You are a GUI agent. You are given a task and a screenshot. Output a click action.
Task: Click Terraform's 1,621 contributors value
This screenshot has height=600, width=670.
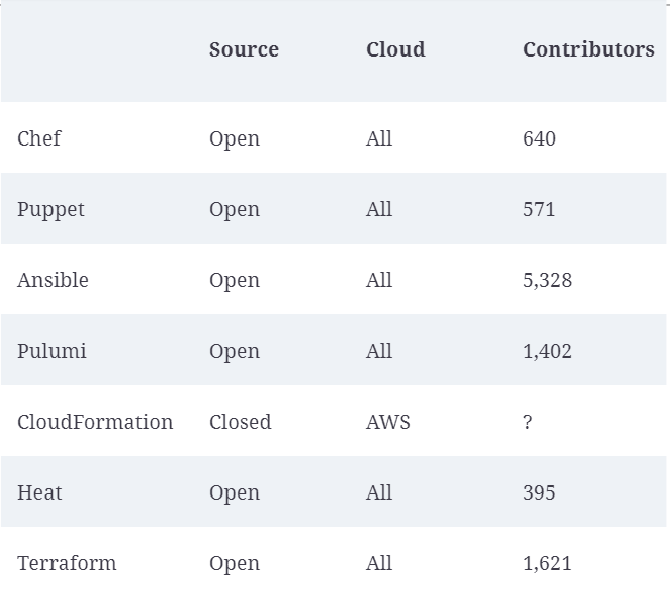[547, 563]
